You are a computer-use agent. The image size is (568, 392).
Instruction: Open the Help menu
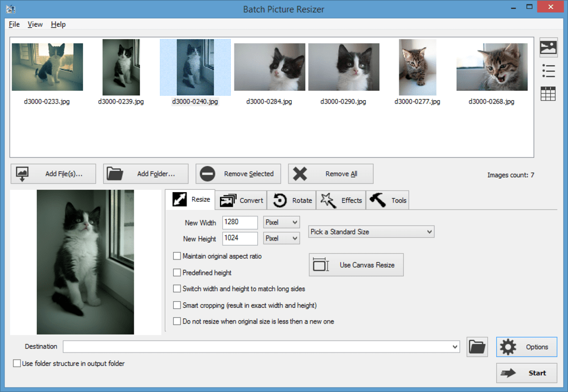tap(58, 24)
